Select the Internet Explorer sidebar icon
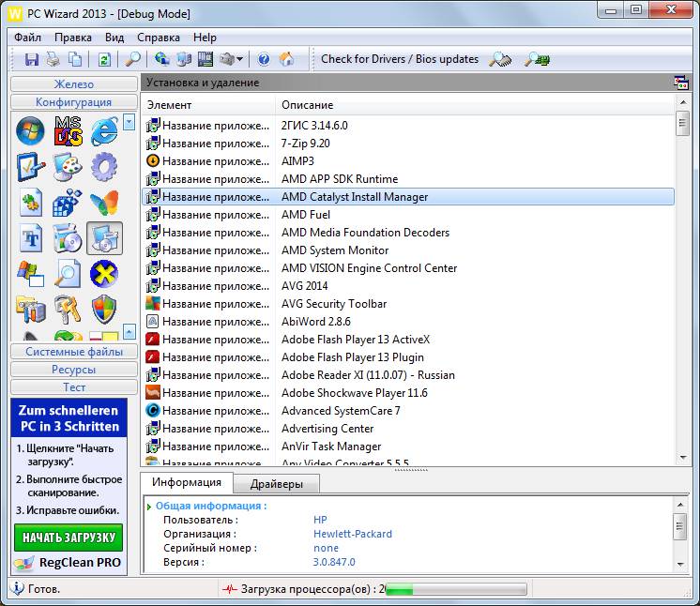Viewport: 700px width, 606px height. coord(104,130)
